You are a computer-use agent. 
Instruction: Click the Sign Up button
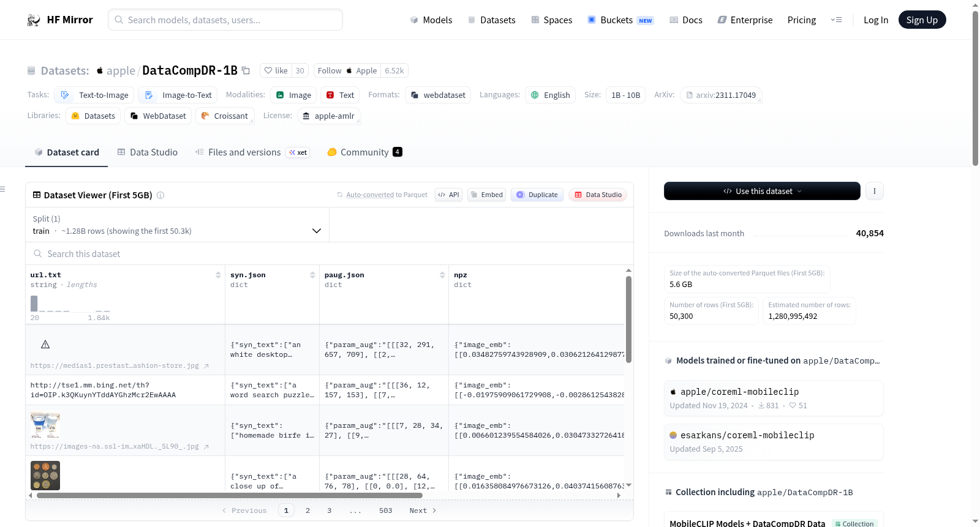point(922,20)
